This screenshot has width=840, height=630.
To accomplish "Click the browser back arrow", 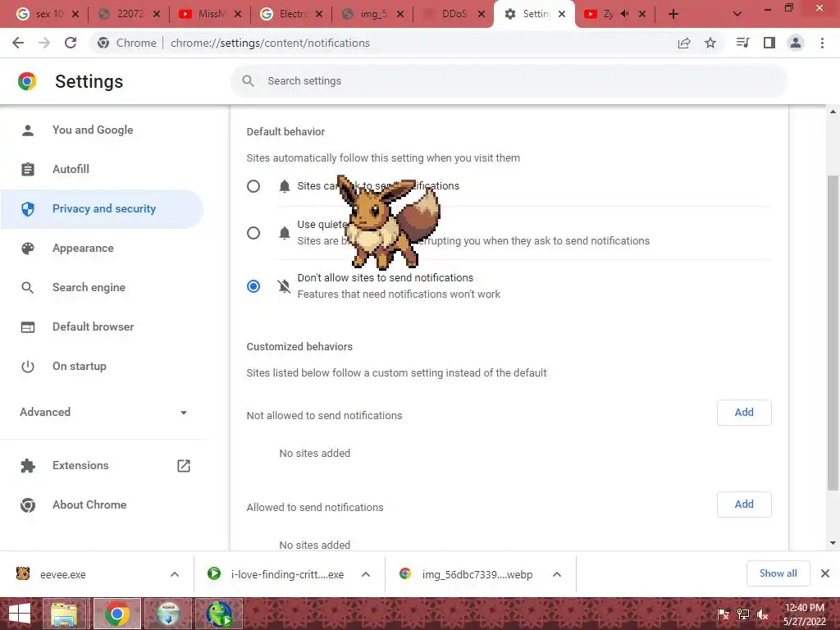I will point(18,43).
